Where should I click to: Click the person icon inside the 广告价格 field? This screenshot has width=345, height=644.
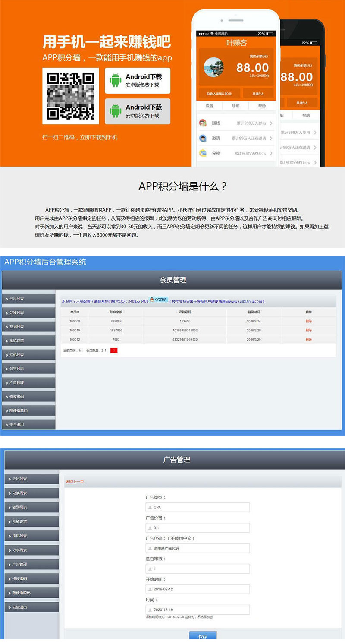(x=151, y=527)
